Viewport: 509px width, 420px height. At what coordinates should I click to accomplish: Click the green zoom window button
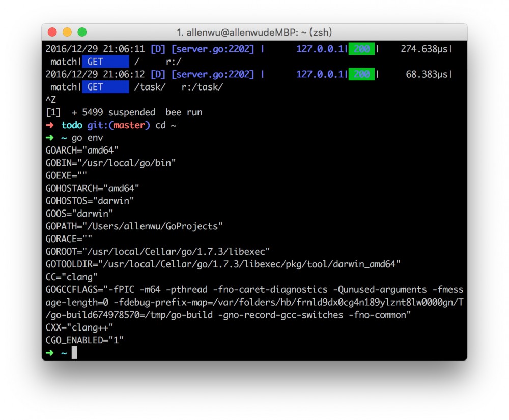click(x=82, y=32)
